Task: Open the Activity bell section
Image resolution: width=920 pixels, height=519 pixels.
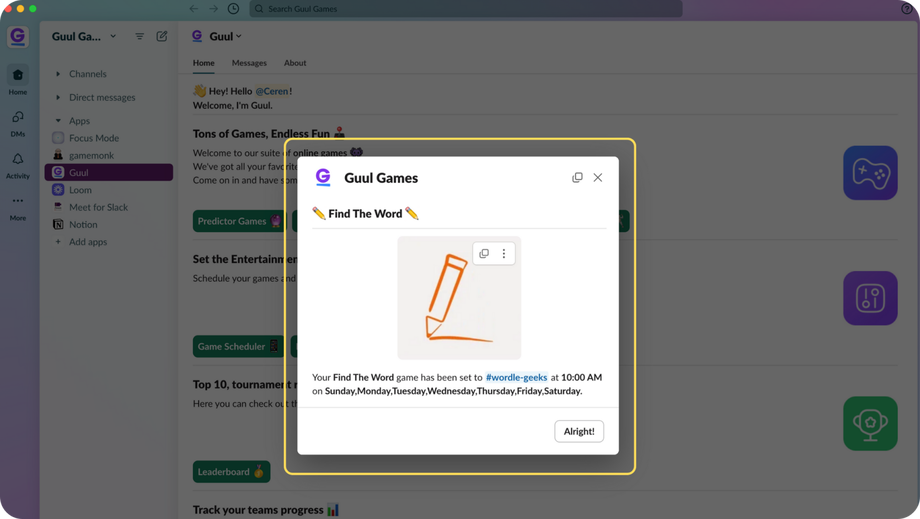Action: click(x=18, y=165)
